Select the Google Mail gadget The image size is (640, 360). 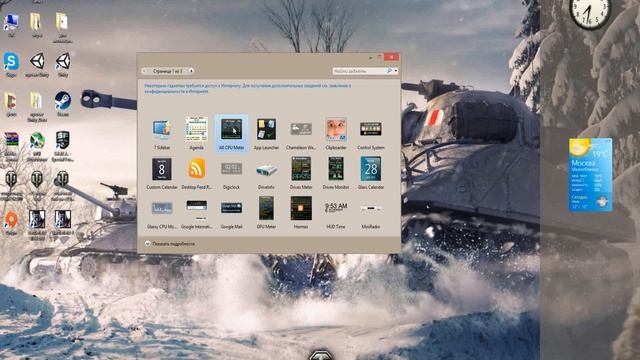pyautogui.click(x=231, y=213)
